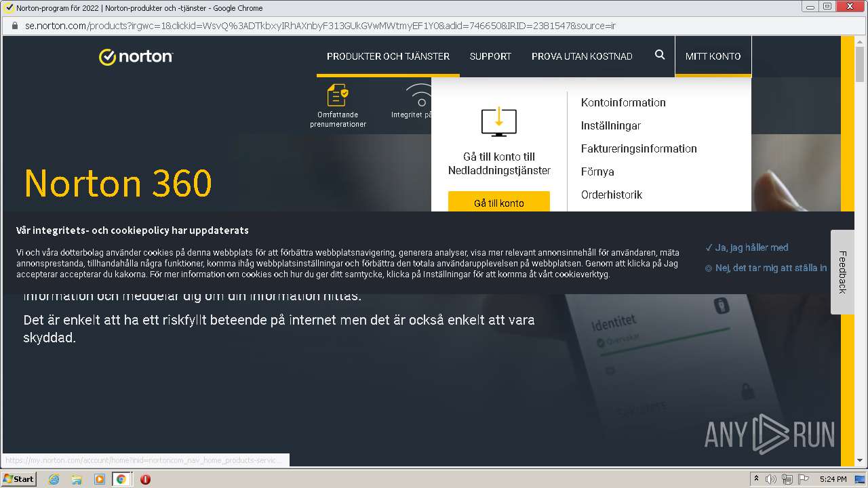Show hidden tray icons arrow
This screenshot has width=868, height=488.
point(756,479)
